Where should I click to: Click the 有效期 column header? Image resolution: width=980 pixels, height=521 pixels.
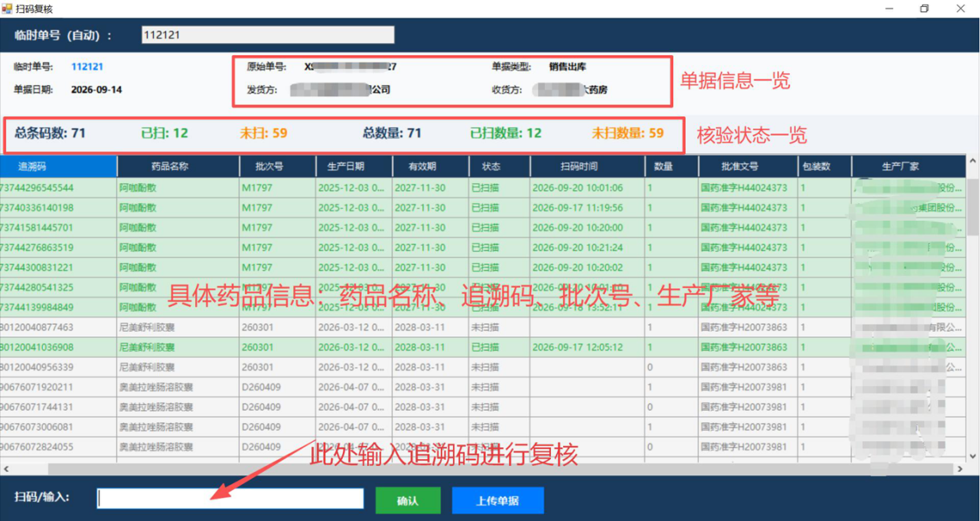coord(430,166)
